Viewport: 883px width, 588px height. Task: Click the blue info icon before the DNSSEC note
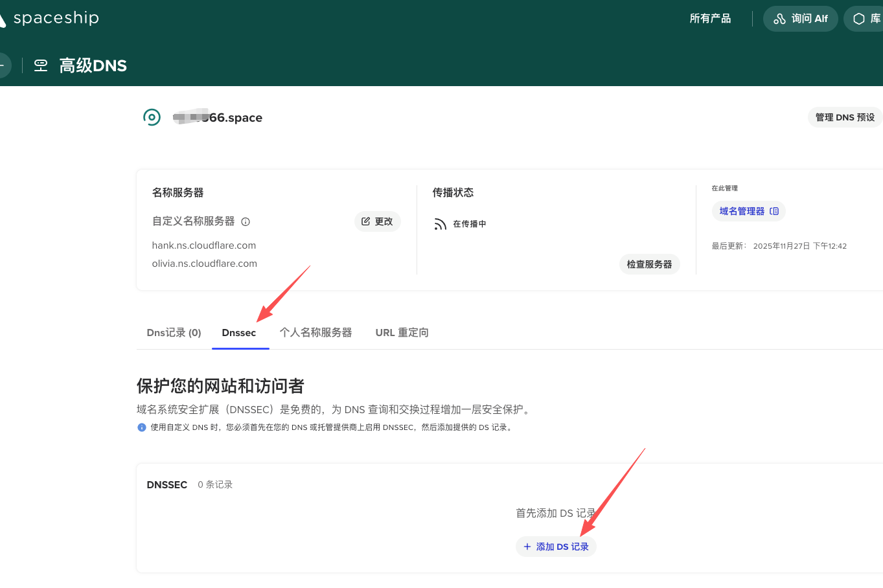coord(142,427)
